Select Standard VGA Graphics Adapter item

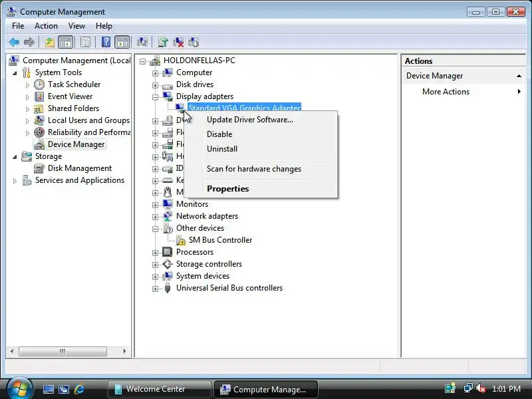(x=244, y=108)
